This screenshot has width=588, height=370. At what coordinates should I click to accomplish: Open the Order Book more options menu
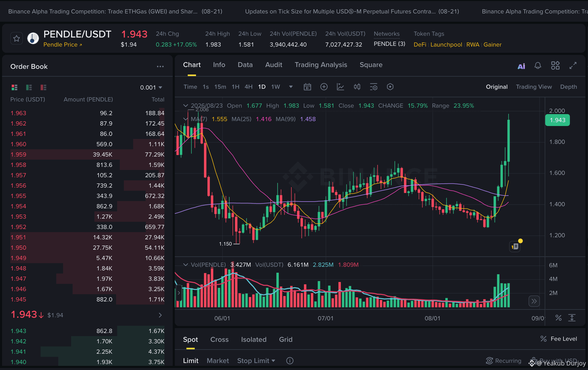[160, 66]
